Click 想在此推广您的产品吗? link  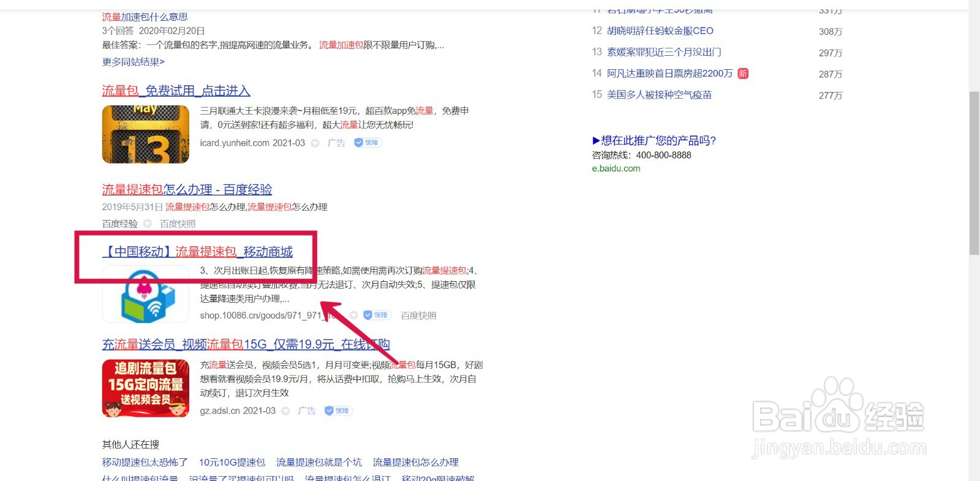pos(654,140)
